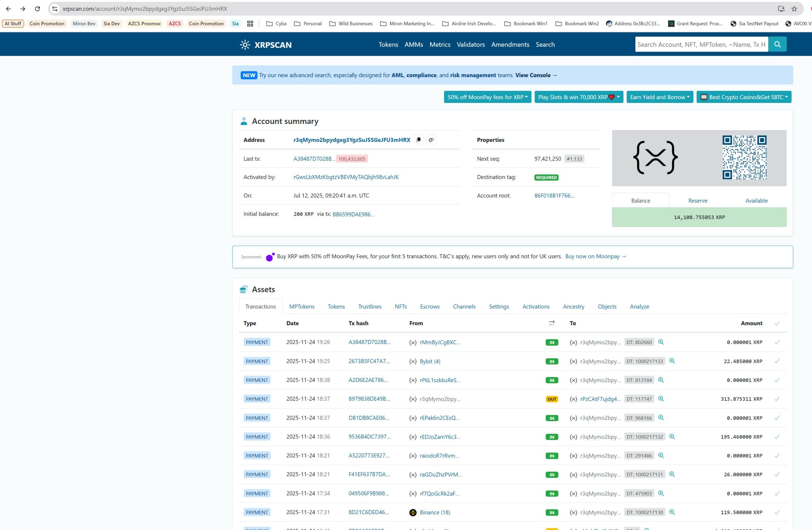Click the blue search magnifier button
Screen dimensions: 812x530
click(777, 44)
